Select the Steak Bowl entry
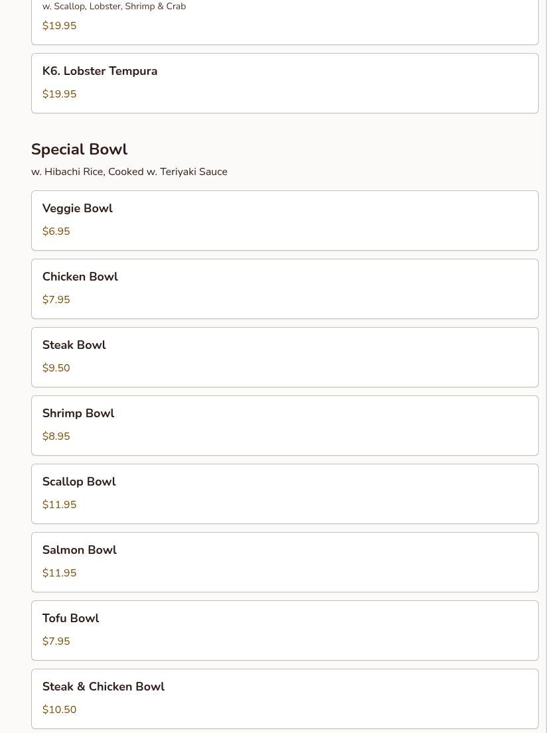Image resolution: width=560 pixels, height=733 pixels. [x=285, y=357]
